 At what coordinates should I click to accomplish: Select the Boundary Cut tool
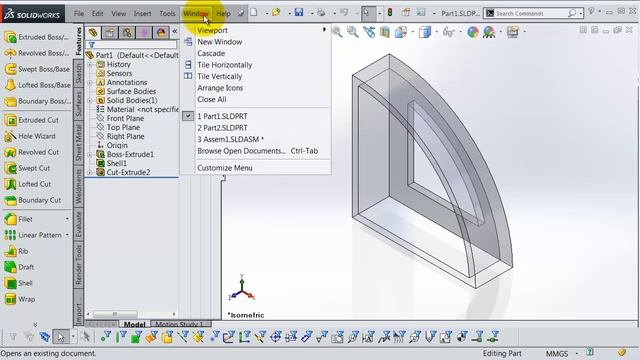coord(33,200)
